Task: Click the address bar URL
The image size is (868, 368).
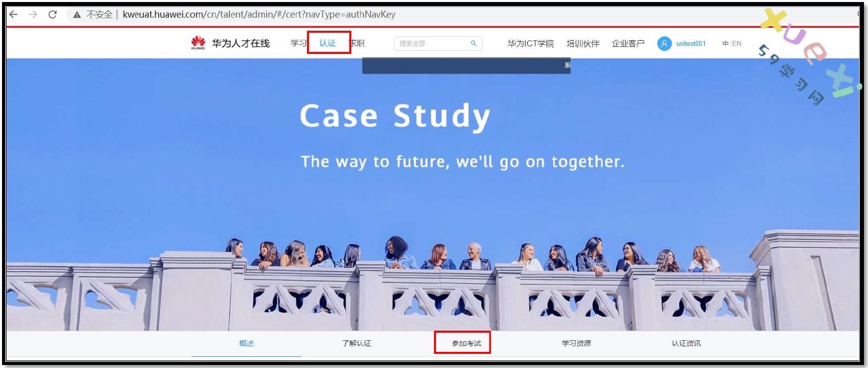Action: click(259, 15)
